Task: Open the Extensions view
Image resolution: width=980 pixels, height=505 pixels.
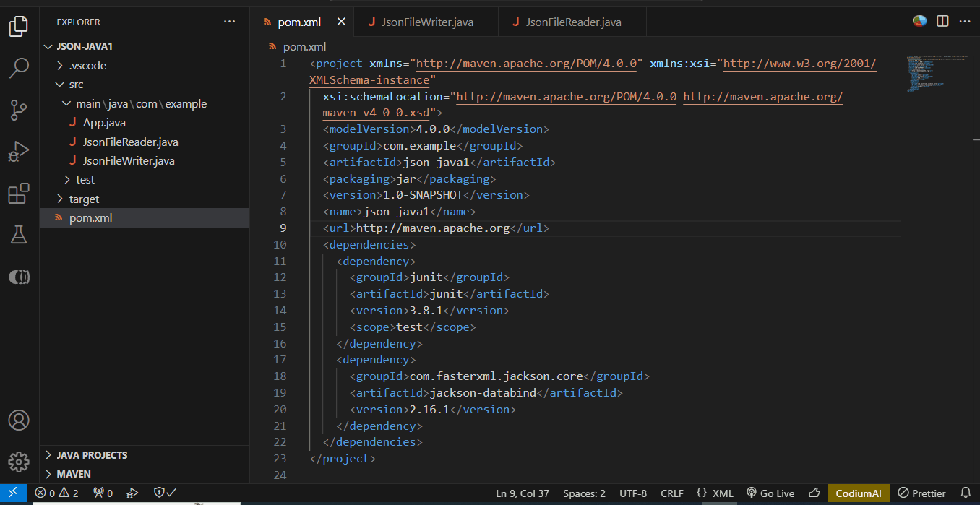Action: tap(19, 194)
